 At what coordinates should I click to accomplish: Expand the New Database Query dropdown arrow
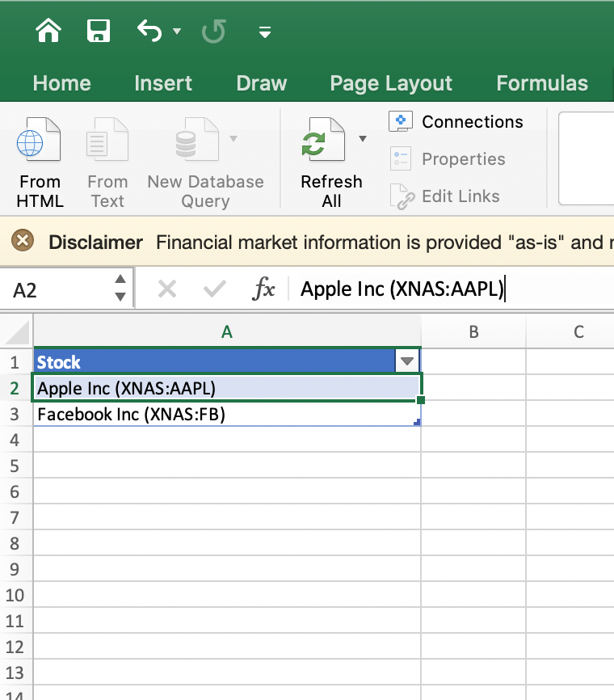pos(233,139)
